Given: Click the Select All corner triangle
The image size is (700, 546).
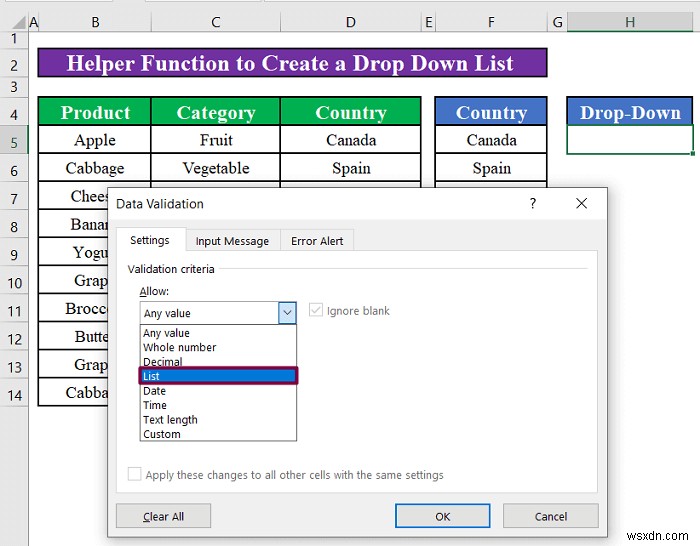Looking at the screenshot, I should point(18,22).
